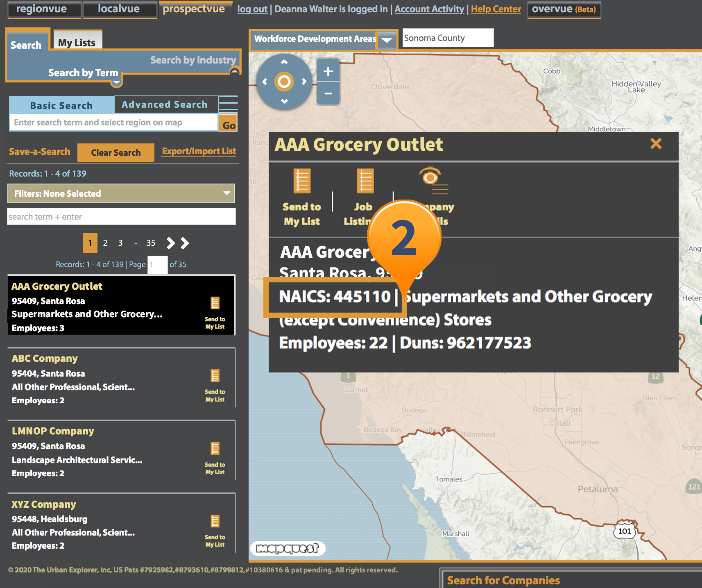The width and height of the screenshot is (702, 588).
Task: Zoom out on the map
Action: pyautogui.click(x=328, y=93)
